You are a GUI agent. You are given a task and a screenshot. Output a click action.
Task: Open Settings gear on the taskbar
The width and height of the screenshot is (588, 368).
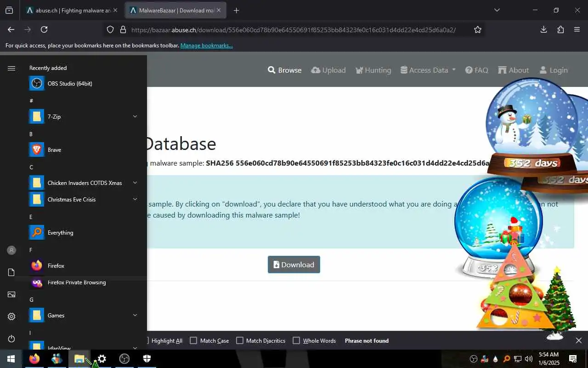(x=102, y=359)
